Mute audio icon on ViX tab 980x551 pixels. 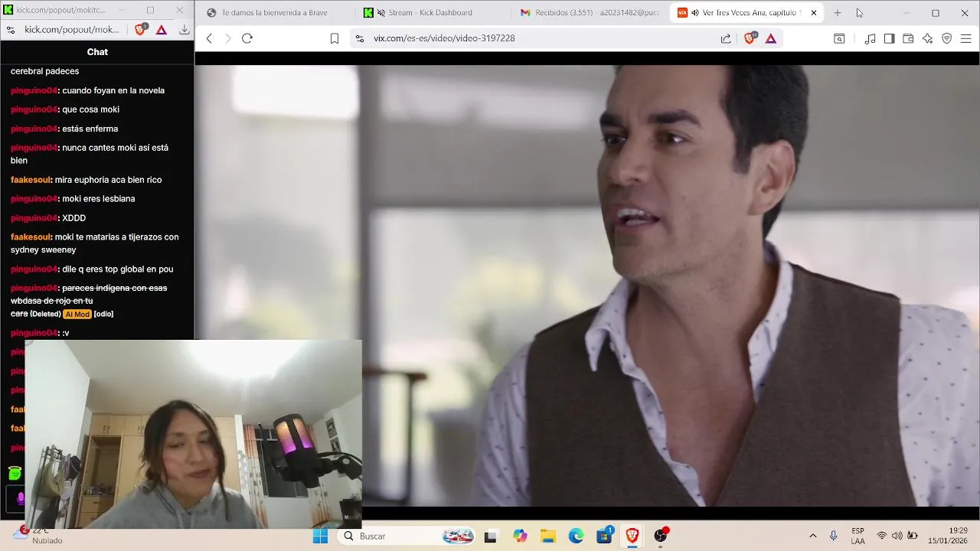click(x=695, y=13)
